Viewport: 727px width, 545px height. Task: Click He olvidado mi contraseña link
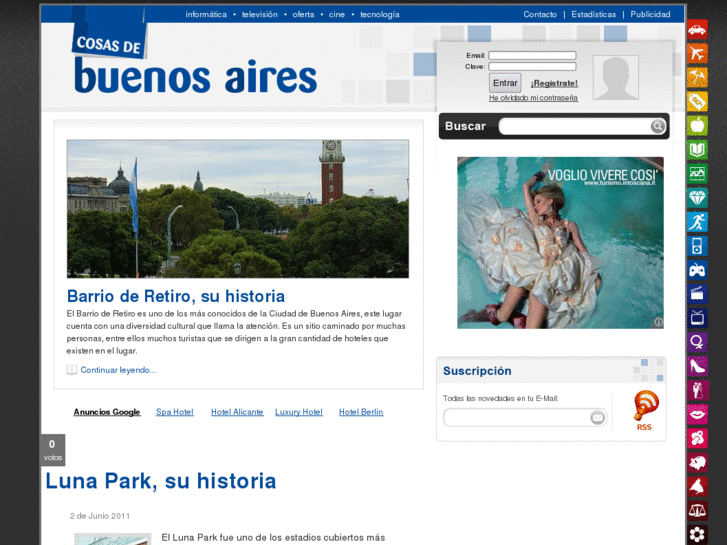point(533,98)
